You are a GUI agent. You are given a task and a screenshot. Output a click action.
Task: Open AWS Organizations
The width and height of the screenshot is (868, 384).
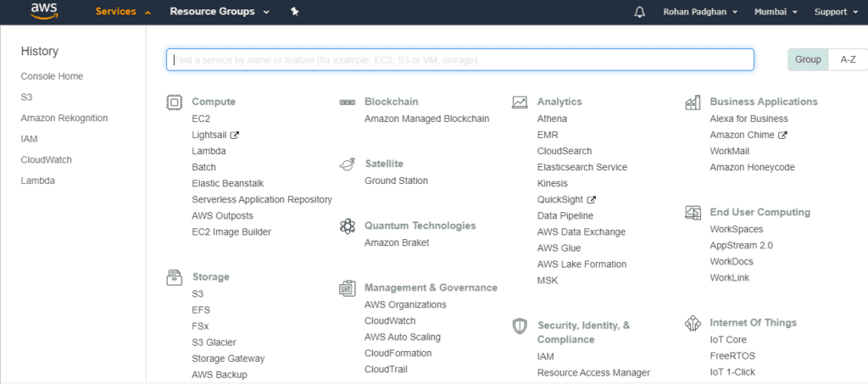(x=405, y=305)
